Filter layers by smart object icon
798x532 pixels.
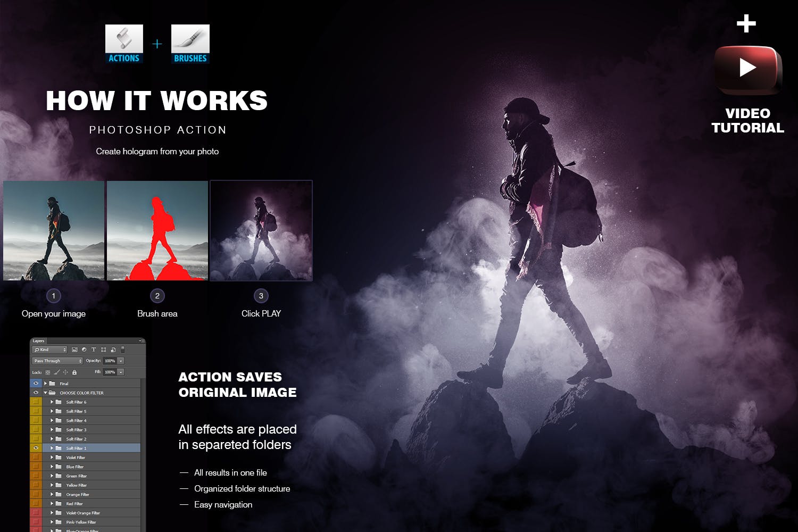(113, 350)
